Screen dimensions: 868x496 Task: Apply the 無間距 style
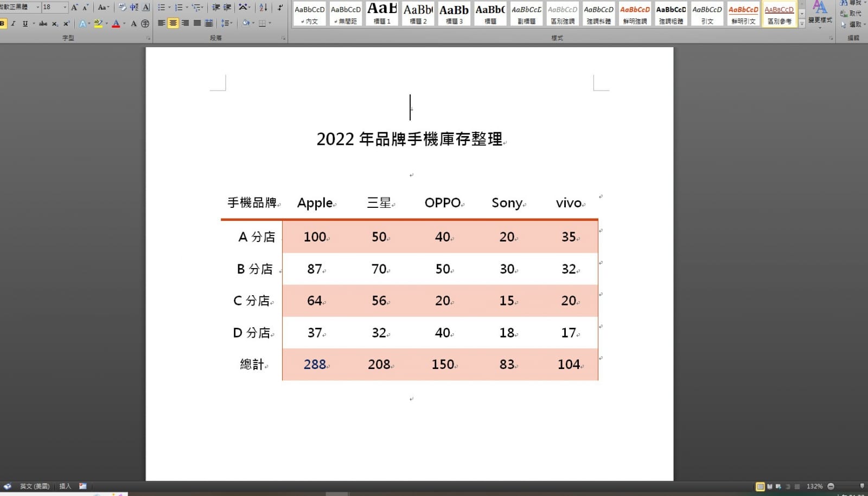pos(346,14)
